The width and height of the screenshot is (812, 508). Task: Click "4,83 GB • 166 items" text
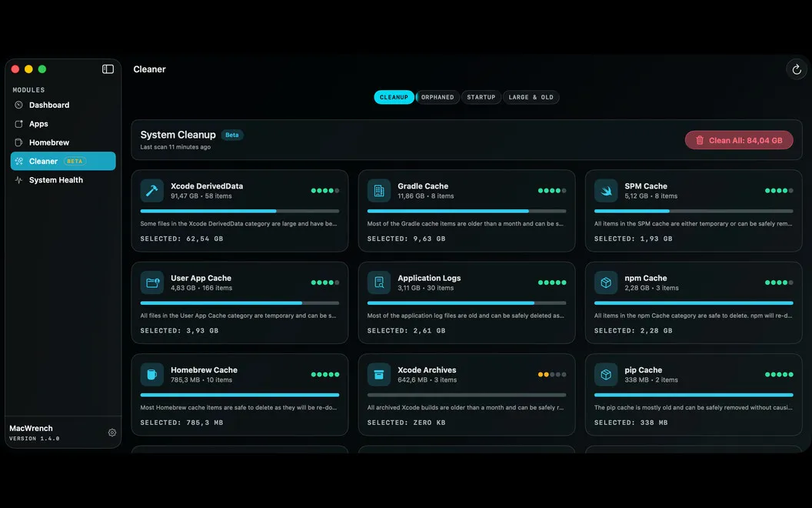pos(201,288)
